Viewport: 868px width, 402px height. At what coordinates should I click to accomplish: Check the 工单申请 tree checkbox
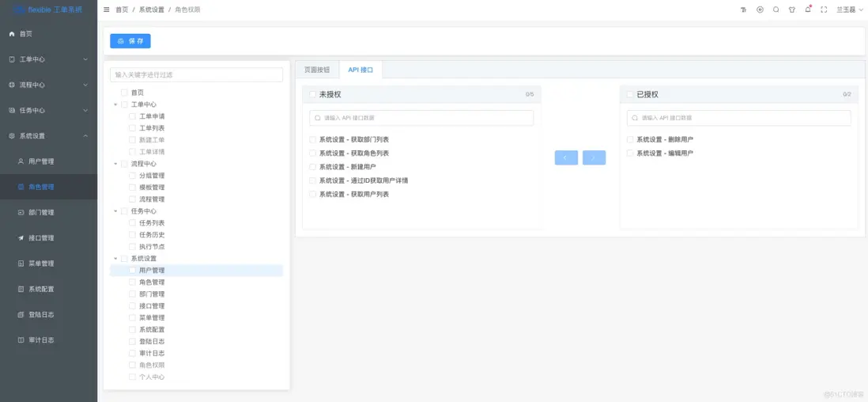pos(132,116)
